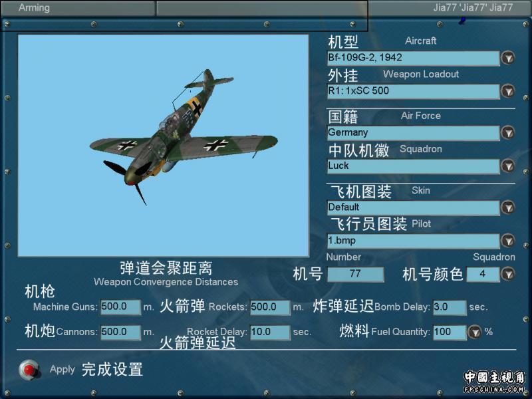
Task: Click the Fuel Quantity value field
Action: coord(450,332)
